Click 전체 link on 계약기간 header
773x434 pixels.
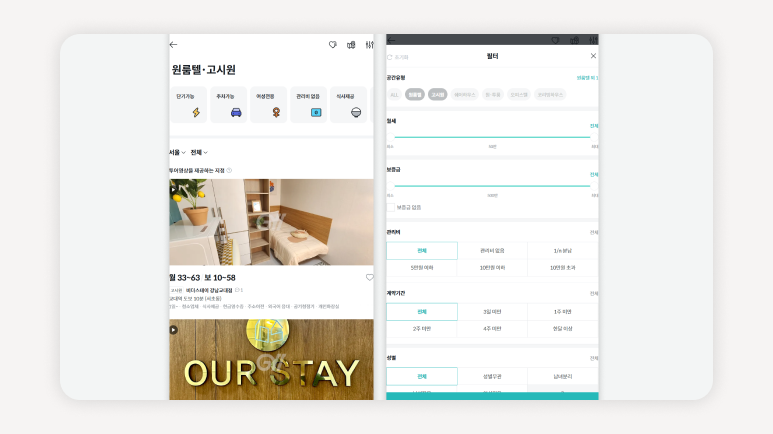594,293
